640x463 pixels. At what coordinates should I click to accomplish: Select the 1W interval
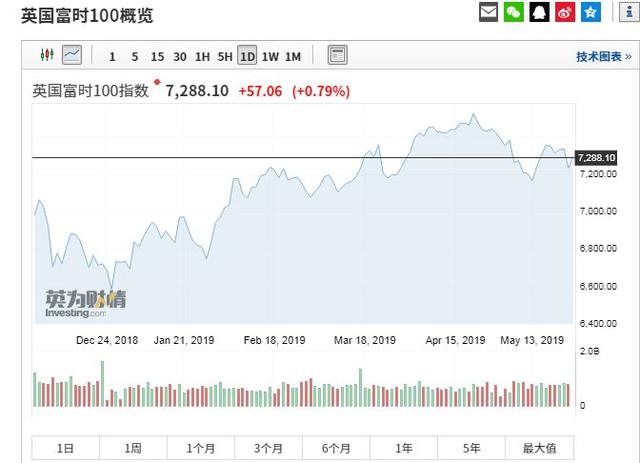point(270,56)
